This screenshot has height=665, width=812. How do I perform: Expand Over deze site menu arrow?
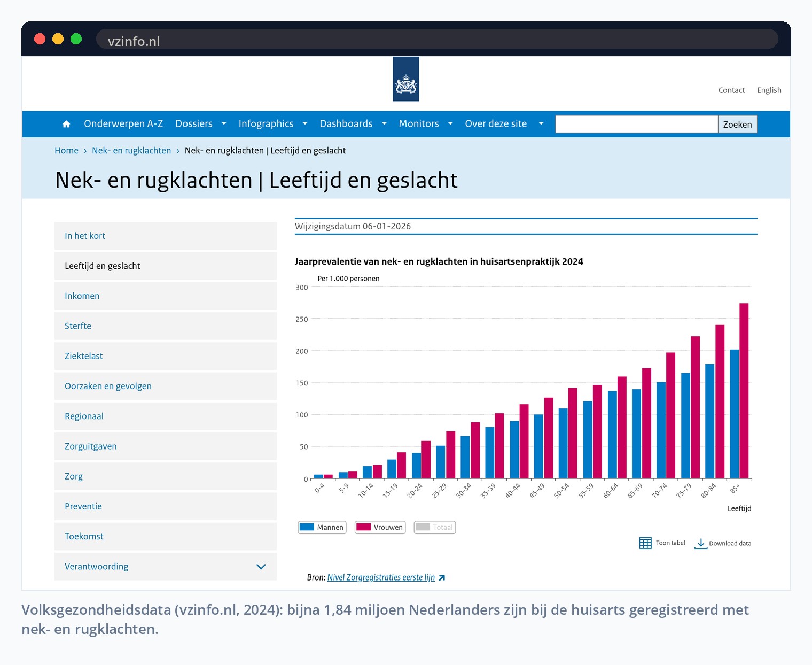[541, 124]
